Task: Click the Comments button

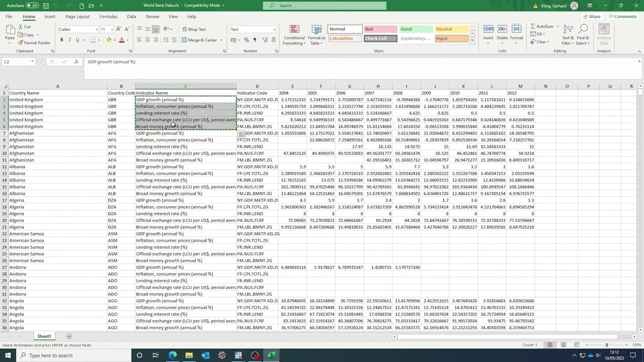Action: click(622, 17)
